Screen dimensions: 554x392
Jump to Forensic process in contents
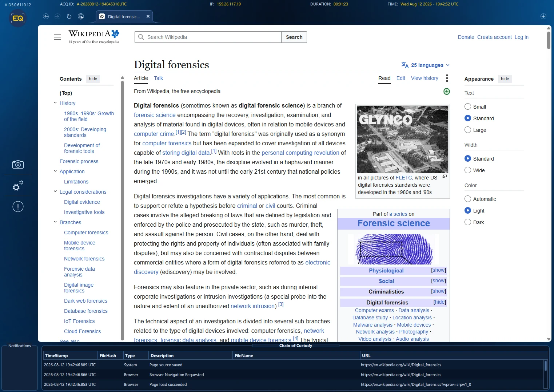pyautogui.click(x=79, y=161)
